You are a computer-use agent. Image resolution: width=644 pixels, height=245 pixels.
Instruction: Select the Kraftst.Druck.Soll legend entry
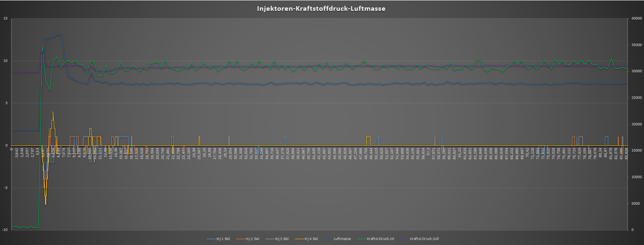click(x=424, y=239)
